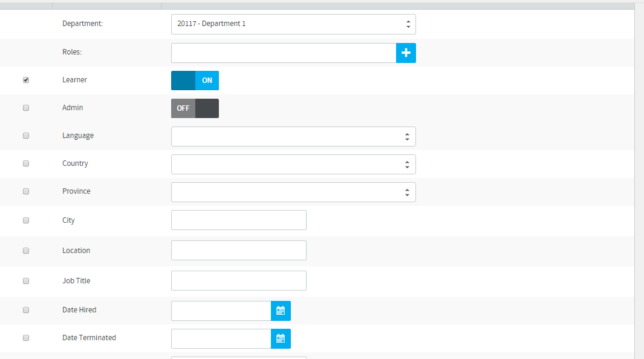Image resolution: width=644 pixels, height=359 pixels.
Task: Add a role with the plus button
Action: (x=406, y=53)
